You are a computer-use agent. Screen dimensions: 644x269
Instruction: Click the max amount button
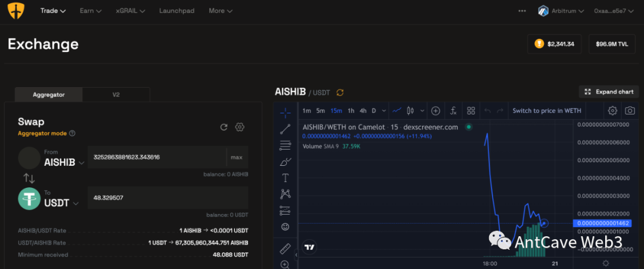tap(237, 157)
